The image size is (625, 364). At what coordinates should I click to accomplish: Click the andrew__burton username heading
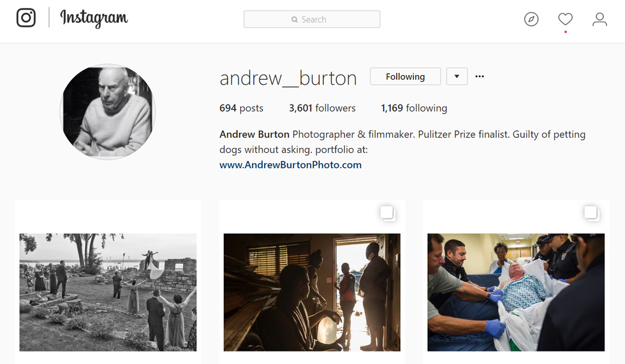point(288,78)
